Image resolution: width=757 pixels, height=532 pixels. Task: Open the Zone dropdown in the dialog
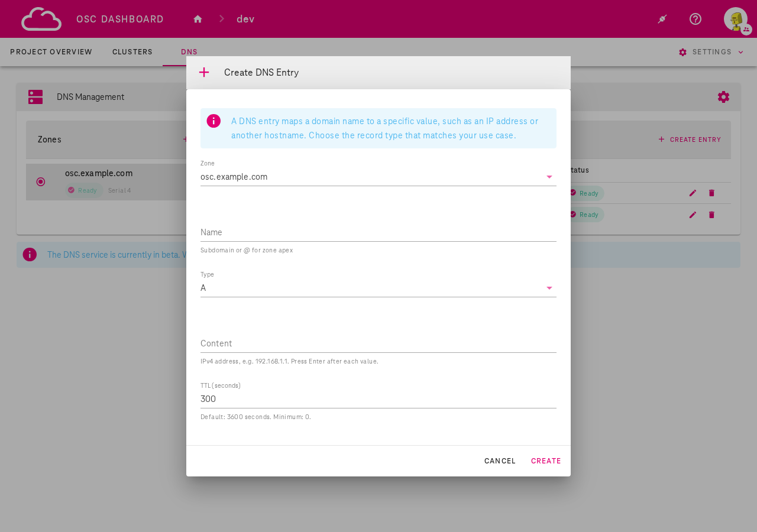click(x=549, y=176)
